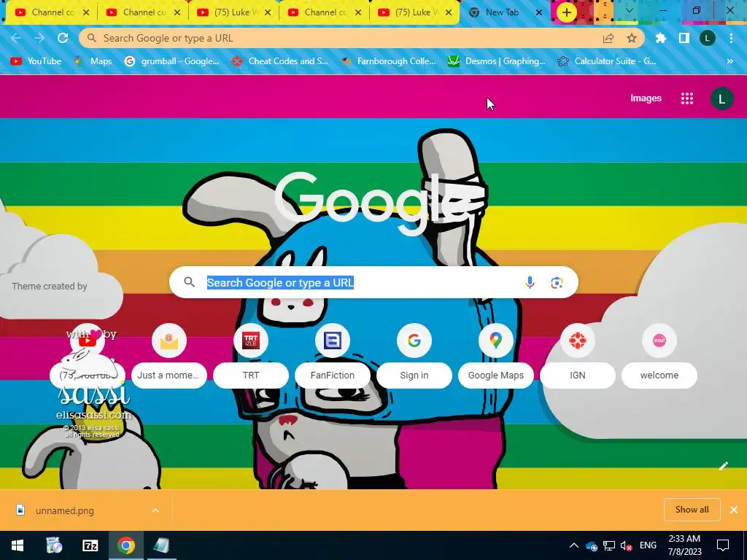
Task: Open the FanFiction shortcut tile
Action: coord(333,356)
